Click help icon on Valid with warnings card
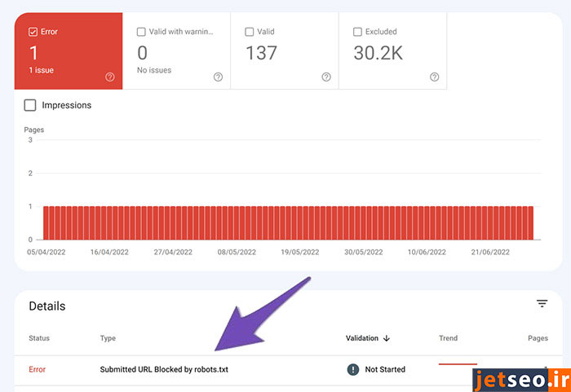The width and height of the screenshot is (571, 392). pyautogui.click(x=218, y=77)
